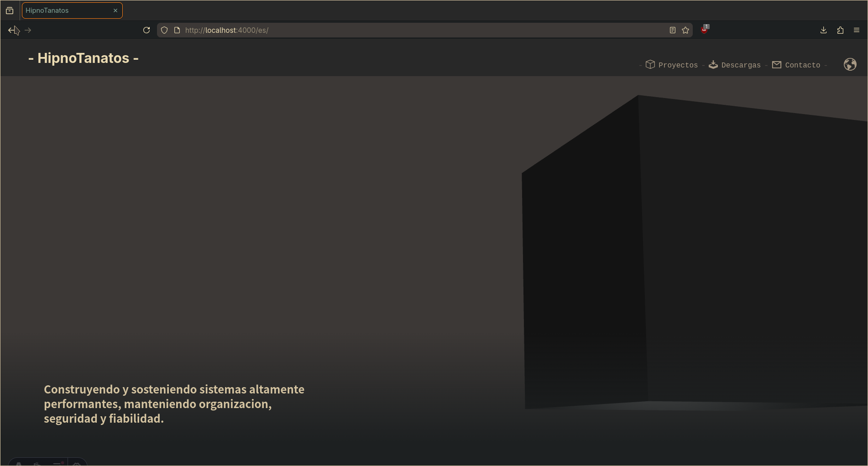Viewport: 868px width, 466px height.
Task: Select the Contacto menu item
Action: [x=802, y=64]
